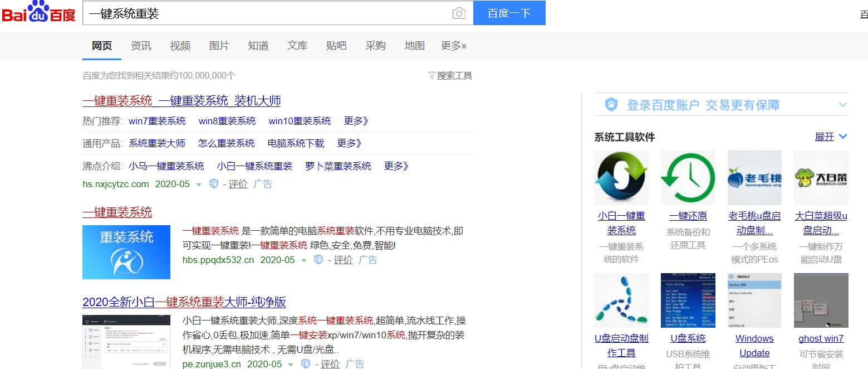Open 重装系统 blue result thumbnail
Screen dimensions: 868x369
pos(126,252)
